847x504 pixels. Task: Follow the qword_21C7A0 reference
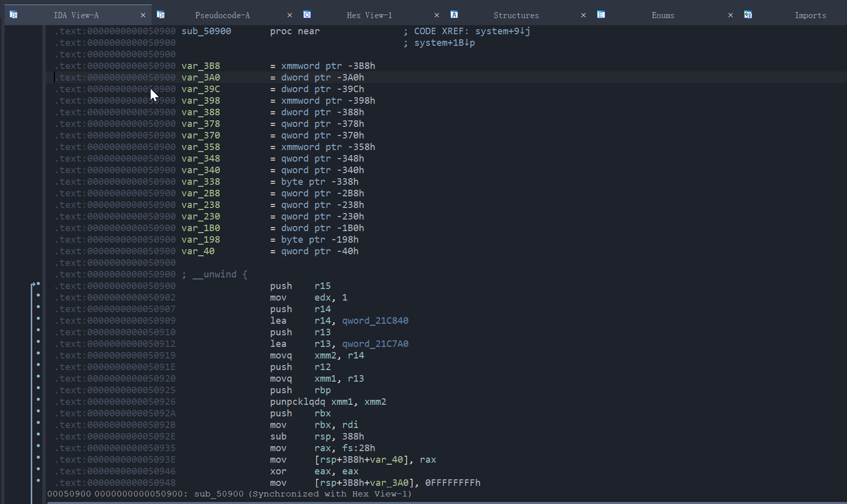coord(375,344)
